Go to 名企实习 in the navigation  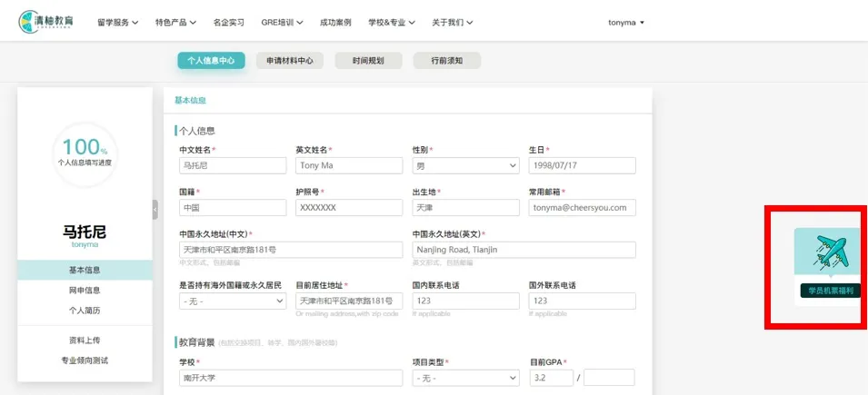click(228, 23)
